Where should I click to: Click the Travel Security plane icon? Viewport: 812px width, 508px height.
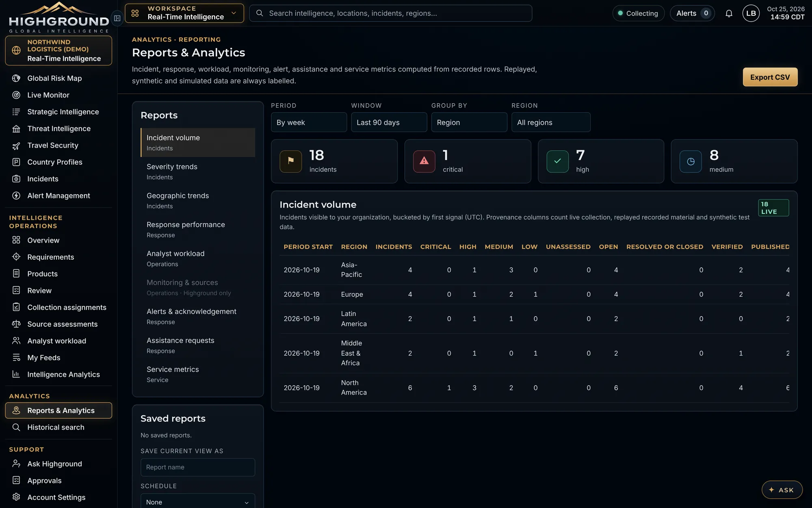[16, 145]
